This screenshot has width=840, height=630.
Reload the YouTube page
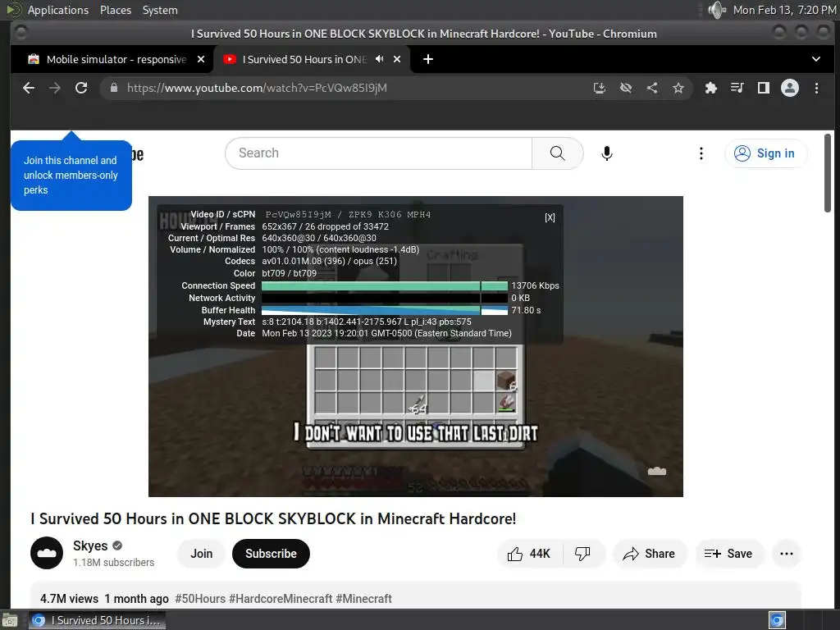(81, 88)
